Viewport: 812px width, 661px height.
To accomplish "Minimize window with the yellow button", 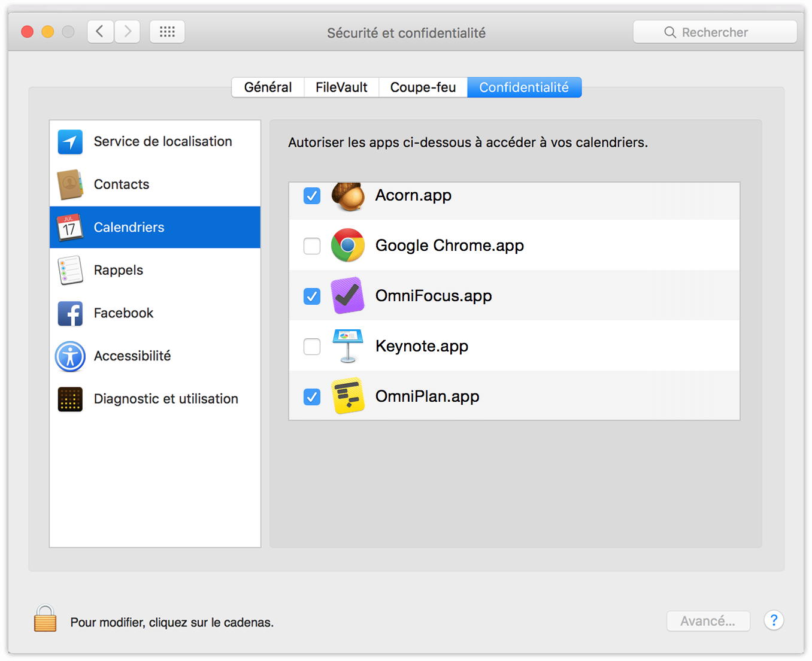I will click(x=48, y=32).
